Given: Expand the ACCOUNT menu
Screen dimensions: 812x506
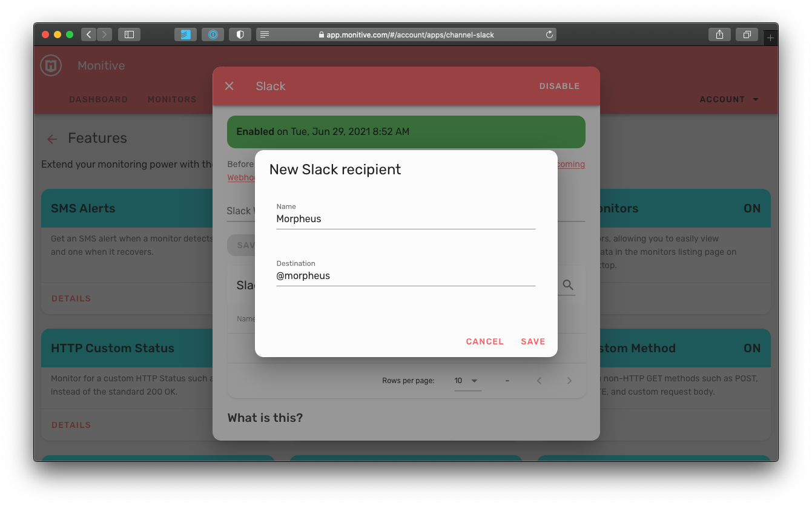Looking at the screenshot, I should [729, 99].
